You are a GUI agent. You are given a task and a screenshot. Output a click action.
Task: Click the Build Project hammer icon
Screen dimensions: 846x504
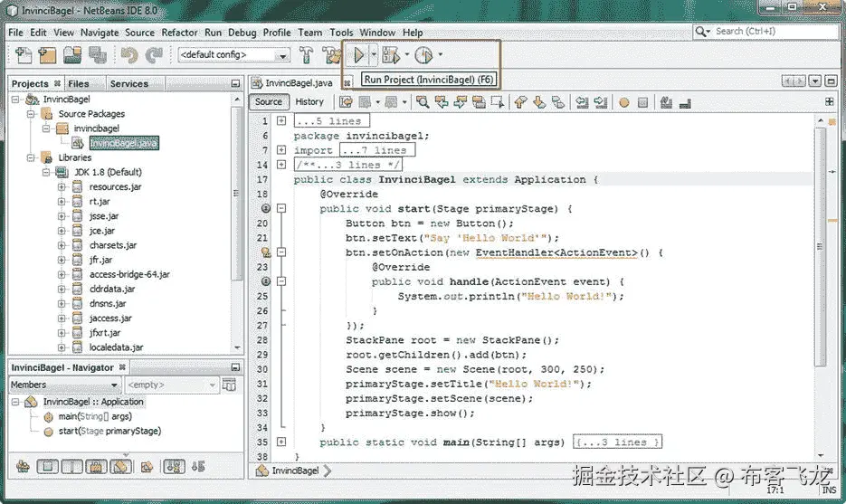coord(306,55)
